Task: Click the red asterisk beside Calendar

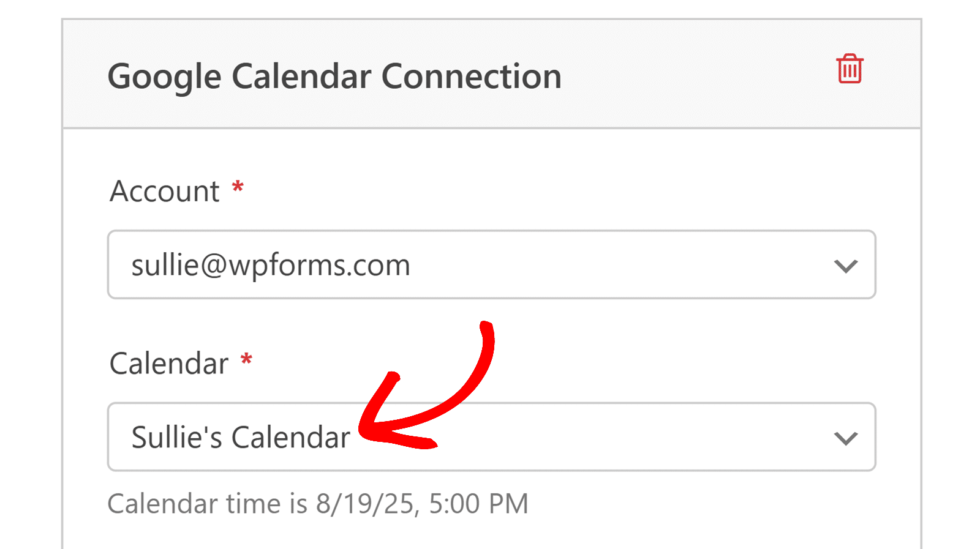Action: tap(246, 359)
